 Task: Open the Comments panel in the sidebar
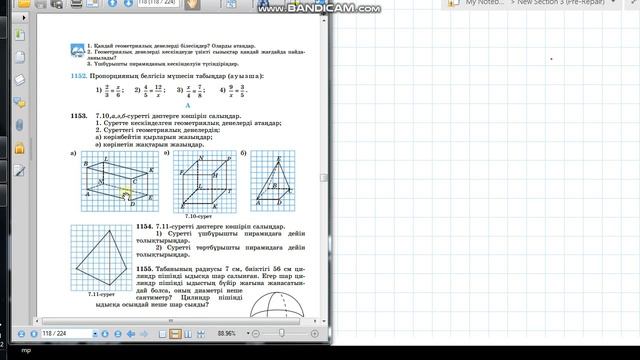(20, 102)
